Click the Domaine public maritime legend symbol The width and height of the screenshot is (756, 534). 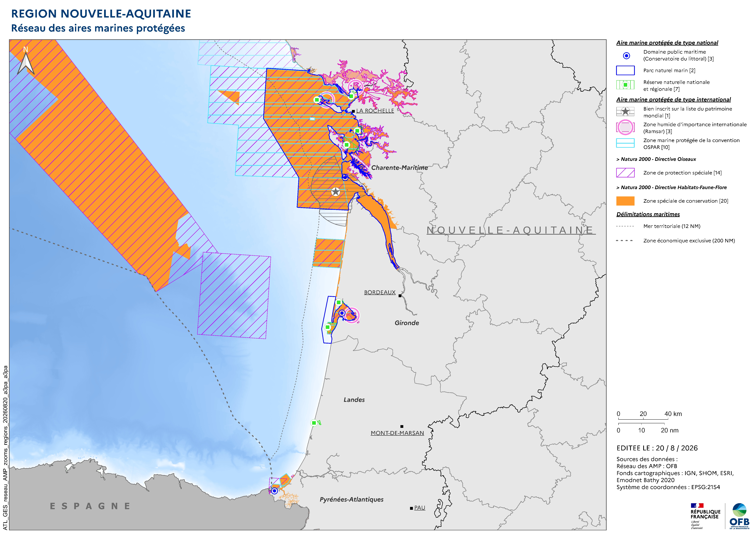coord(626,56)
